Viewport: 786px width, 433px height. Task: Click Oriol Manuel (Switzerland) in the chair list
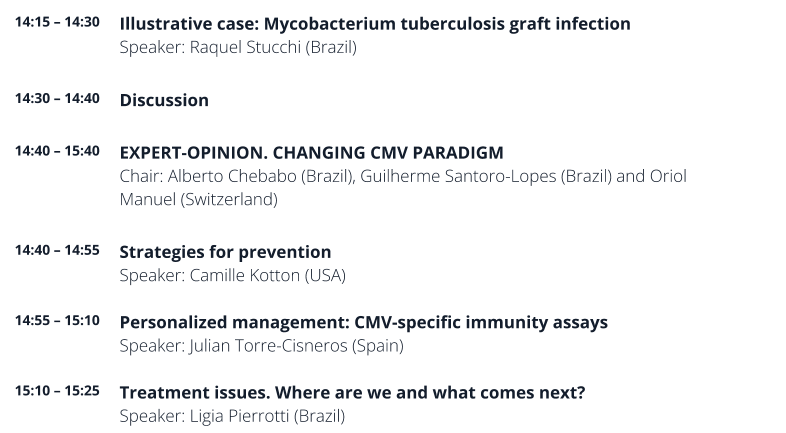click(198, 199)
